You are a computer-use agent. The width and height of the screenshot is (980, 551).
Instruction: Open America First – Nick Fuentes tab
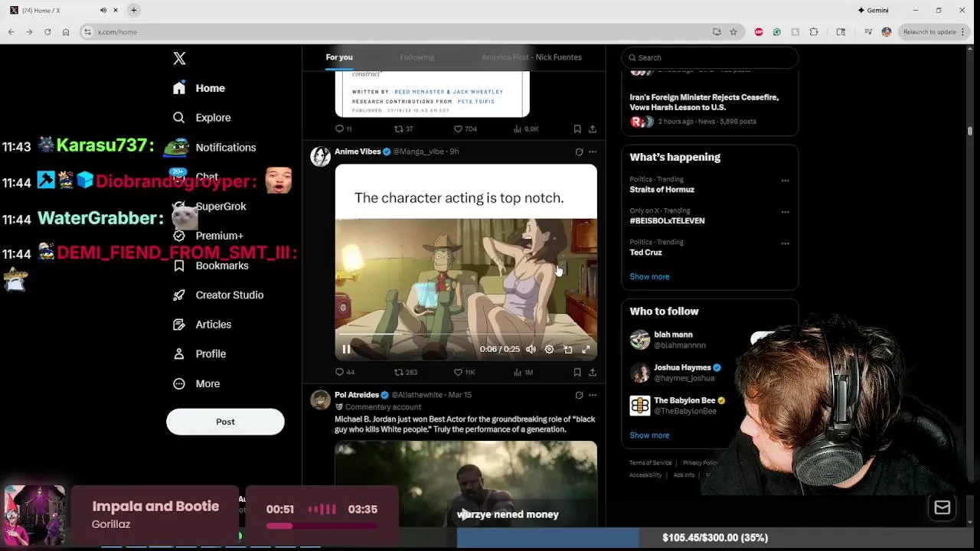(531, 57)
